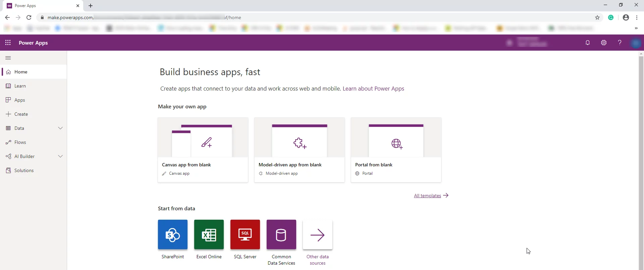Click the site lock icon in address bar
Viewport: 644px width, 270px height.
point(42,17)
